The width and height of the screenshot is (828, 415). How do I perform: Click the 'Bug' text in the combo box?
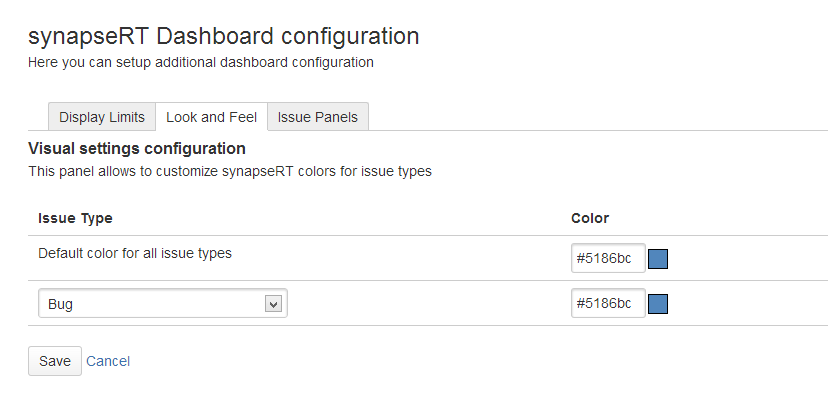click(x=60, y=304)
